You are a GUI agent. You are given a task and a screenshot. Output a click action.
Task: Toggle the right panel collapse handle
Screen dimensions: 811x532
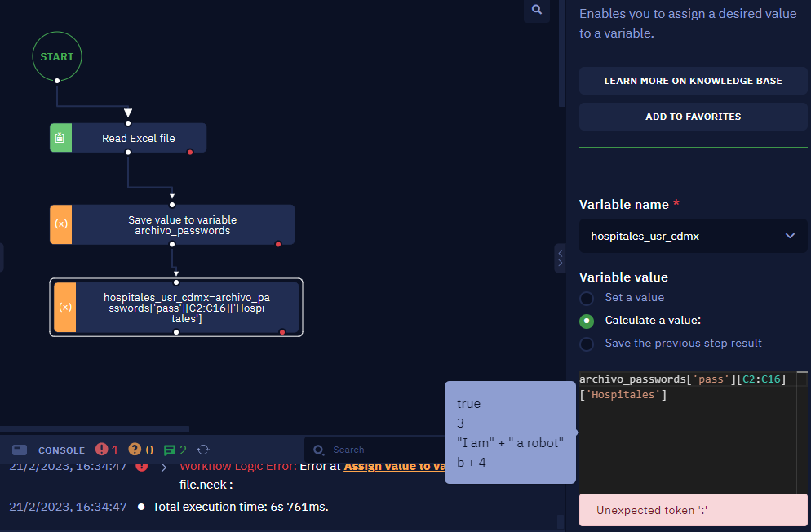(x=560, y=258)
